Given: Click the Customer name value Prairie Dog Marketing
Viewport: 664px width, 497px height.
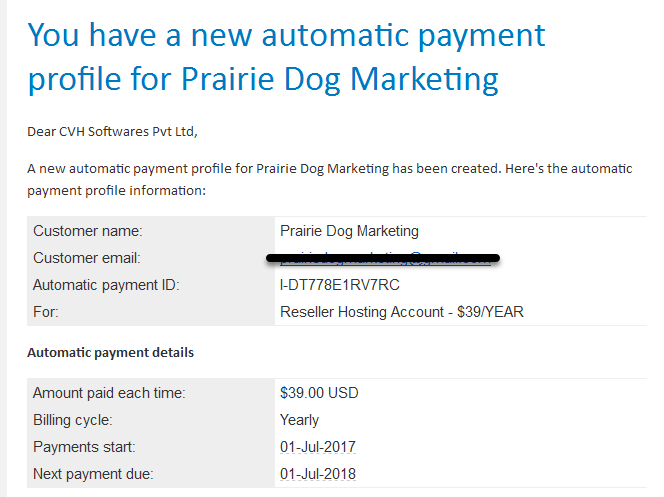Looking at the screenshot, I should tap(349, 231).
